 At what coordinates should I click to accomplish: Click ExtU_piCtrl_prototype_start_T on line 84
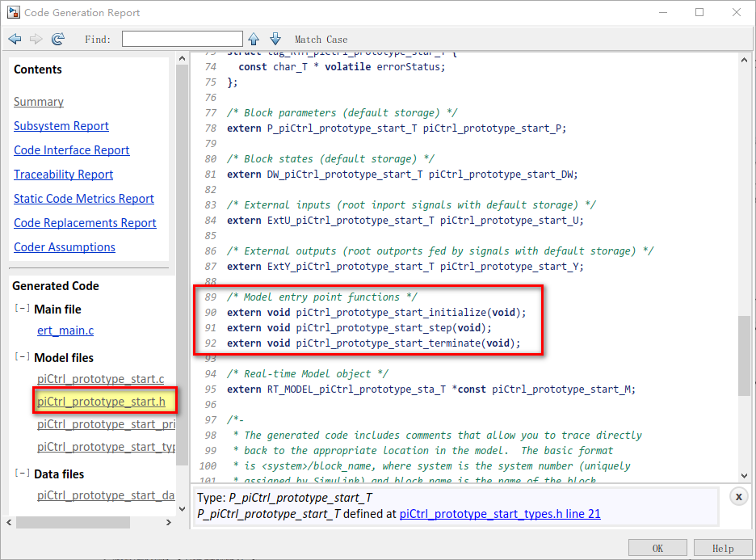point(351,221)
